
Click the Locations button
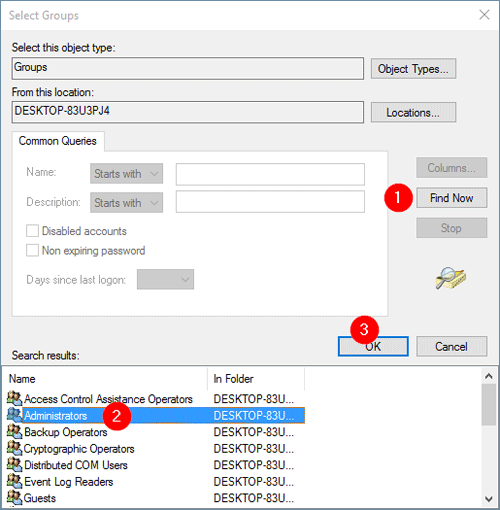413,112
